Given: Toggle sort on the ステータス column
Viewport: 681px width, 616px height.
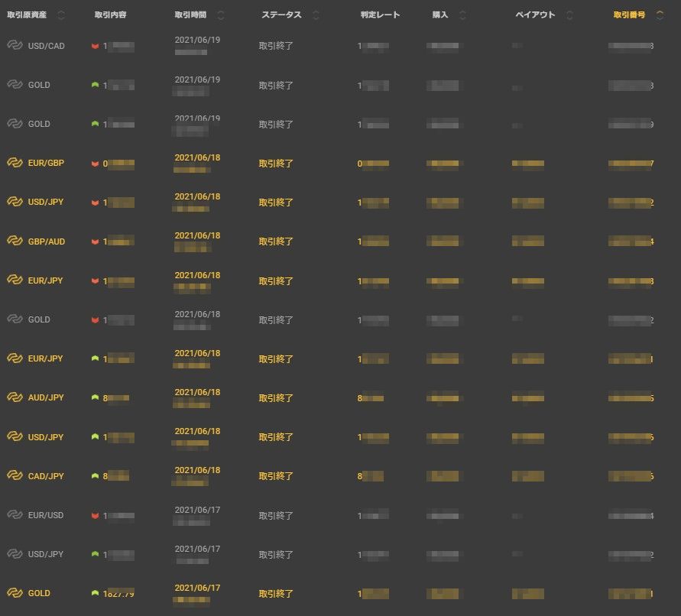Looking at the screenshot, I should [x=316, y=15].
